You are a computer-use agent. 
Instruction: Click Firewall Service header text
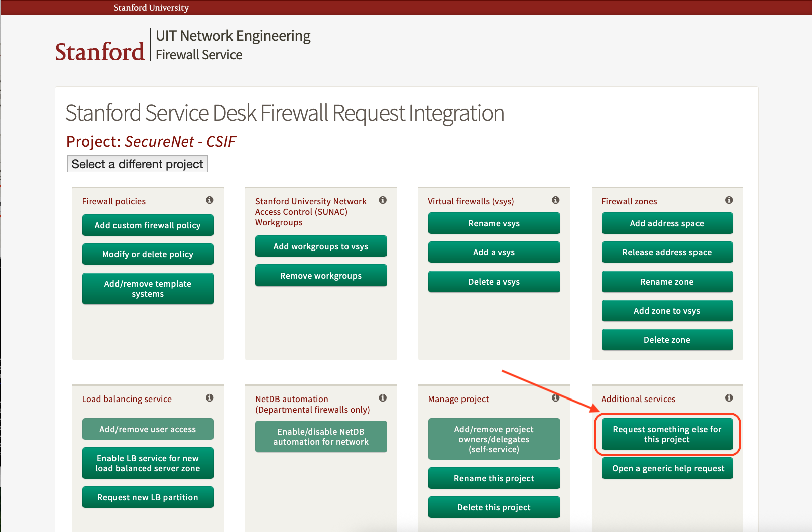pos(199,55)
